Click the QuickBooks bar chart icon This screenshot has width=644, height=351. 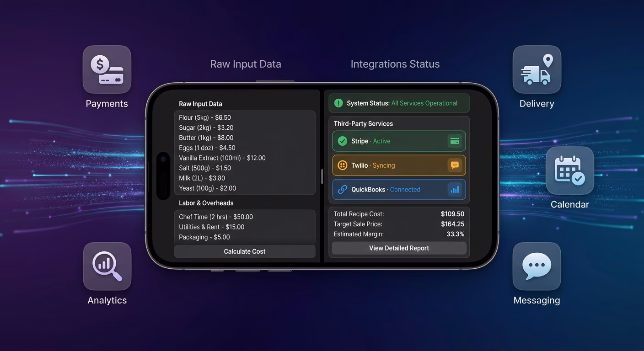(455, 190)
